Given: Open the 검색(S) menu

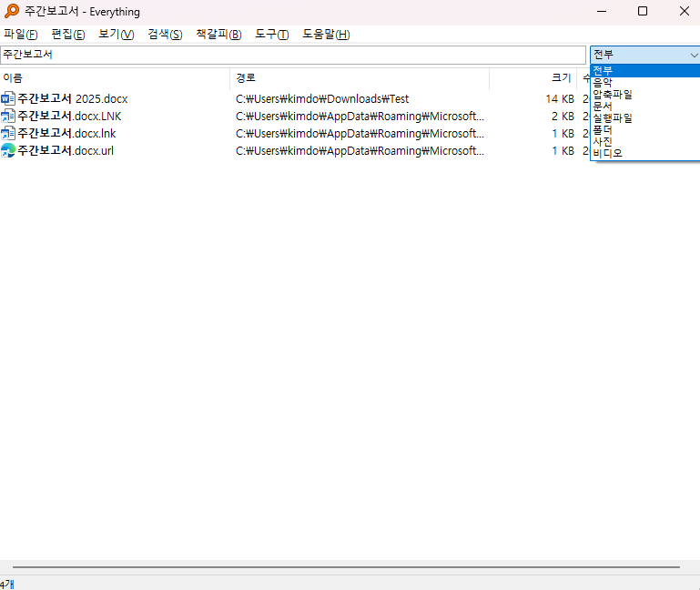Looking at the screenshot, I should (165, 35).
